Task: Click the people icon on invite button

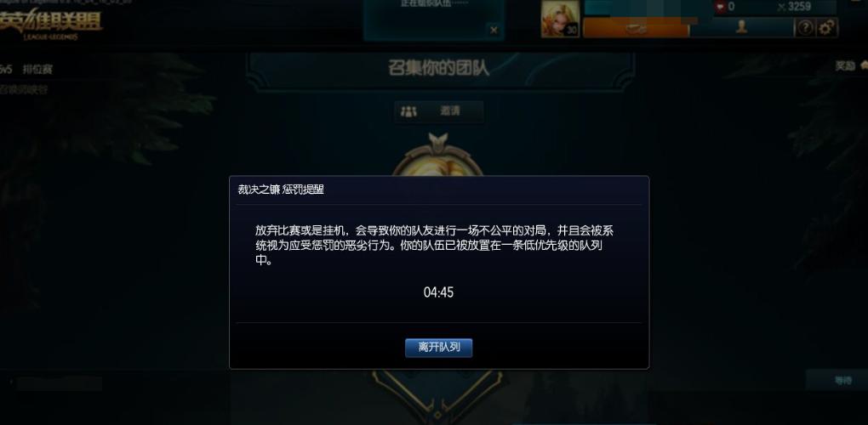Action: pyautogui.click(x=408, y=111)
